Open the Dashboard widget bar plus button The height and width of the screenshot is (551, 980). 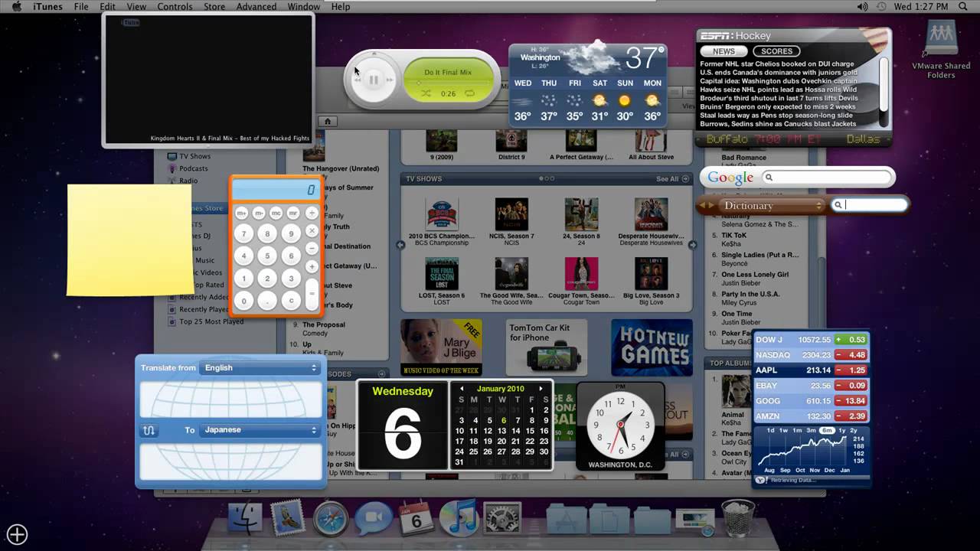pyautogui.click(x=17, y=534)
